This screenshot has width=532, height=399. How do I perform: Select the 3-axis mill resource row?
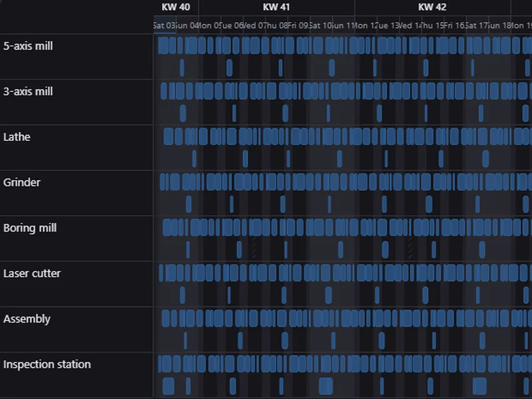(x=76, y=102)
